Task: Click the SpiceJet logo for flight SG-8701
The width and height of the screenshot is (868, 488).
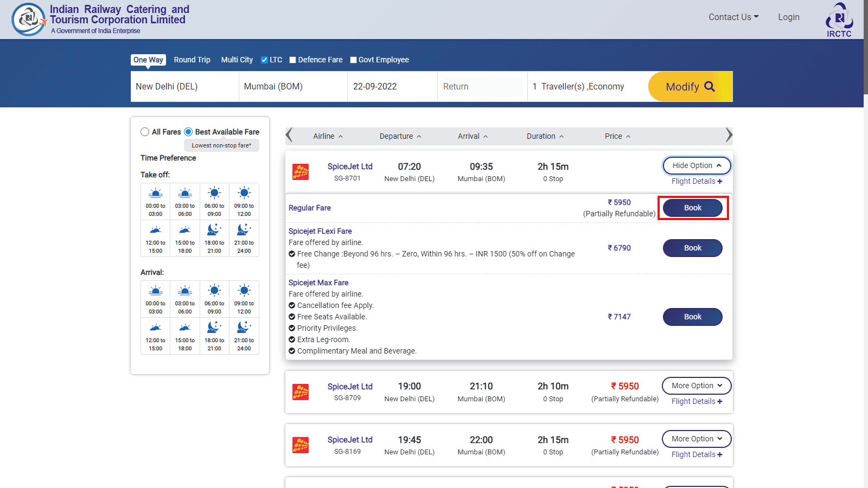Action: (x=301, y=172)
